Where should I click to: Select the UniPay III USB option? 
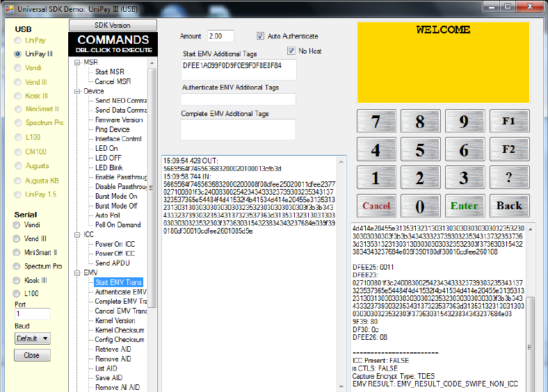pyautogui.click(x=17, y=54)
